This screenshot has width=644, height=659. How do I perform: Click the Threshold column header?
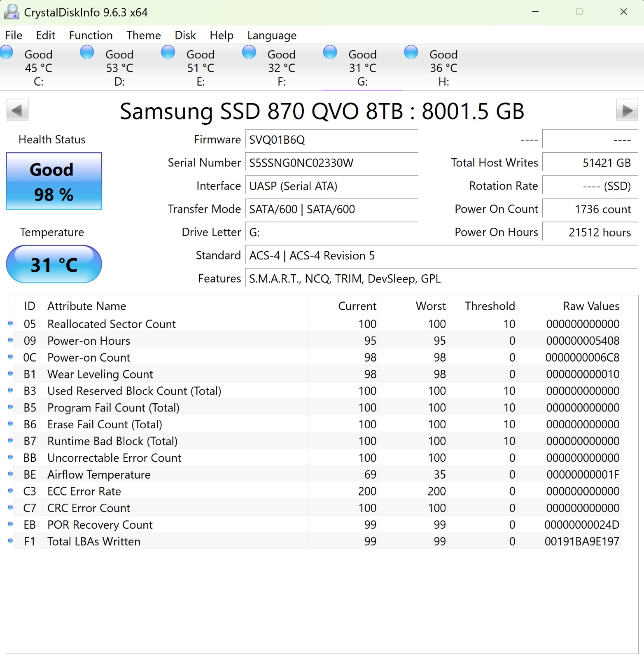[x=483, y=306]
